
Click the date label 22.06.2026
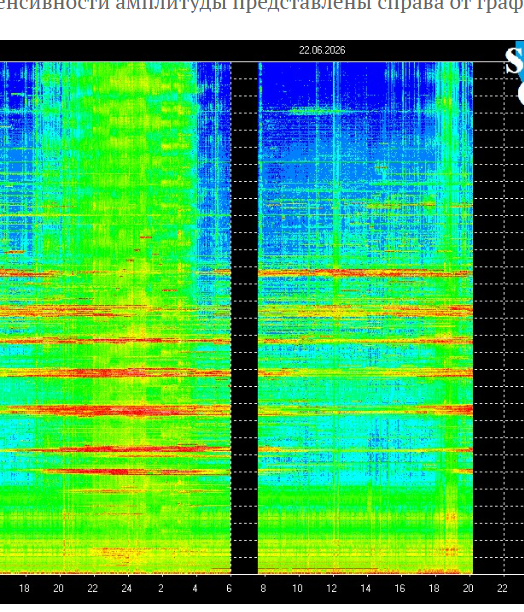(x=322, y=50)
